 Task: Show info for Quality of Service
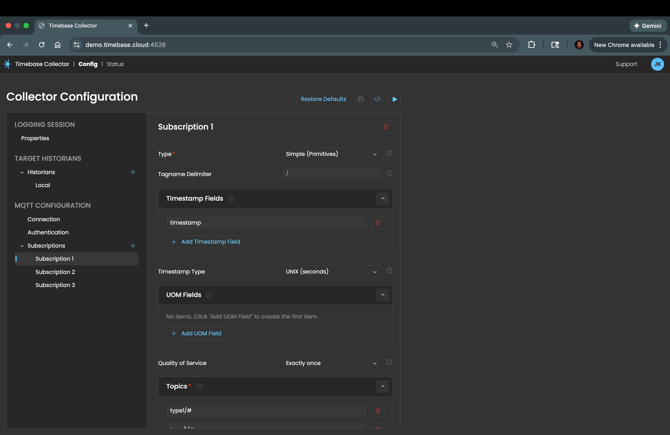(389, 363)
